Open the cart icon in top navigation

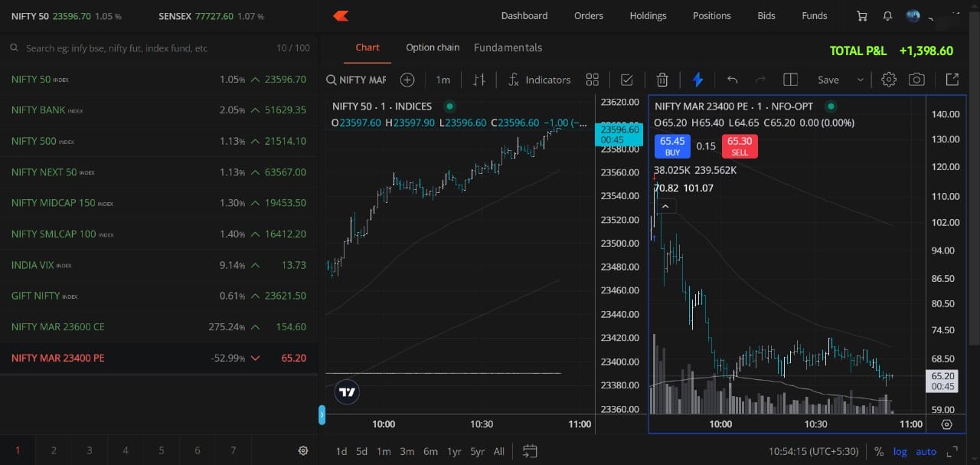(x=862, y=16)
